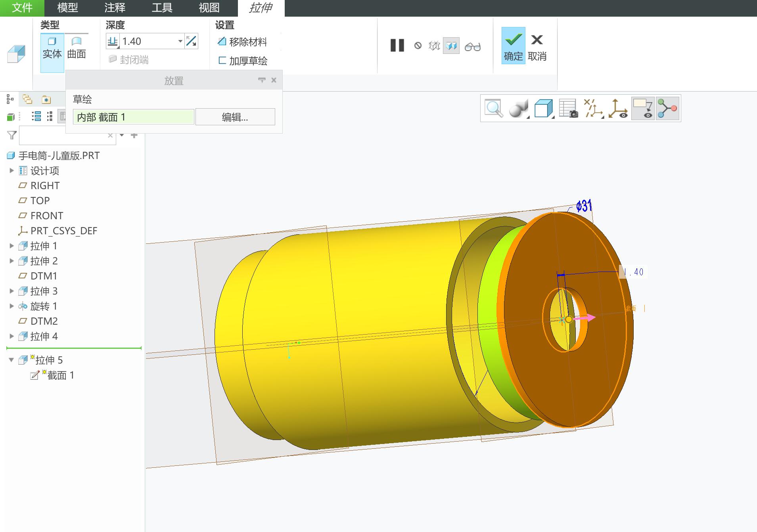The width and height of the screenshot is (757, 532).
Task: Select 手电筒-儿童版.PRT root node
Action: 59,155
